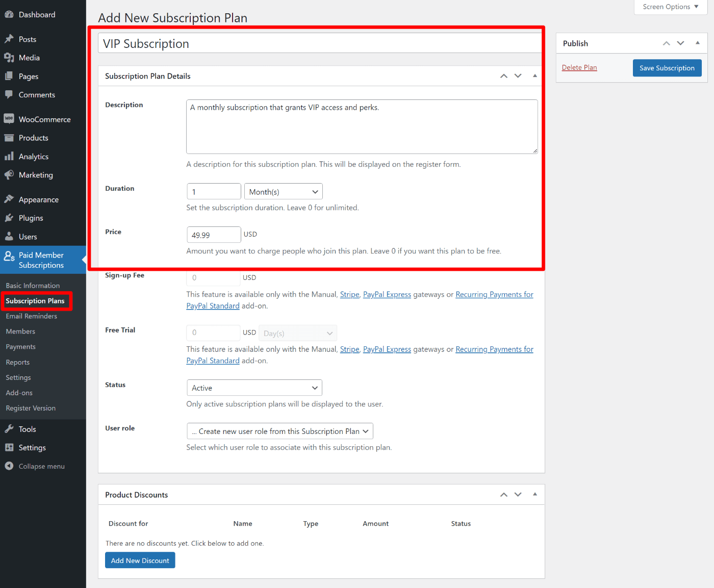Open Payments submenu item
Screen dimensions: 714x588
click(21, 347)
